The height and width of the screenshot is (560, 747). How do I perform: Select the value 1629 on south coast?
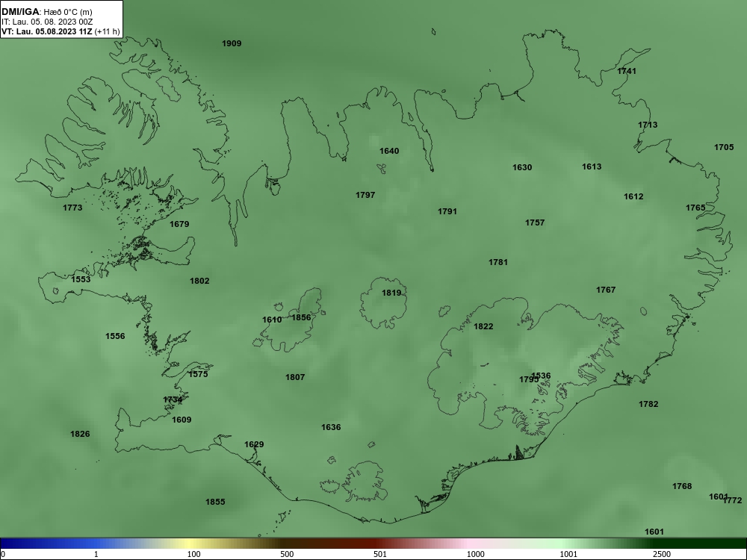254,444
